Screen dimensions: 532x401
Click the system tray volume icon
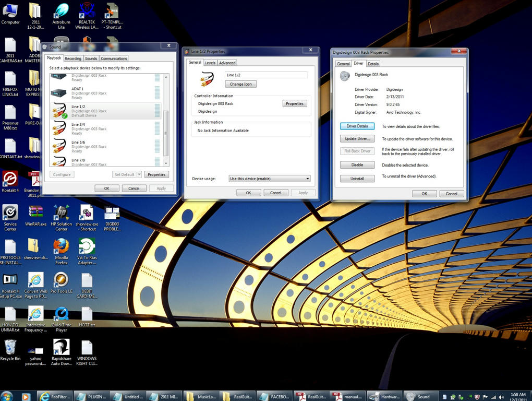pos(501,397)
